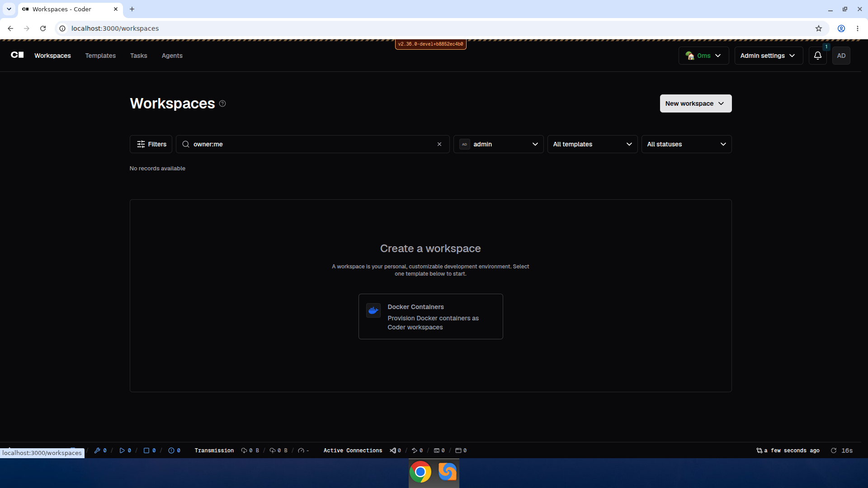The width and height of the screenshot is (868, 488).
Task: Go back in browser history
Action: [10, 28]
